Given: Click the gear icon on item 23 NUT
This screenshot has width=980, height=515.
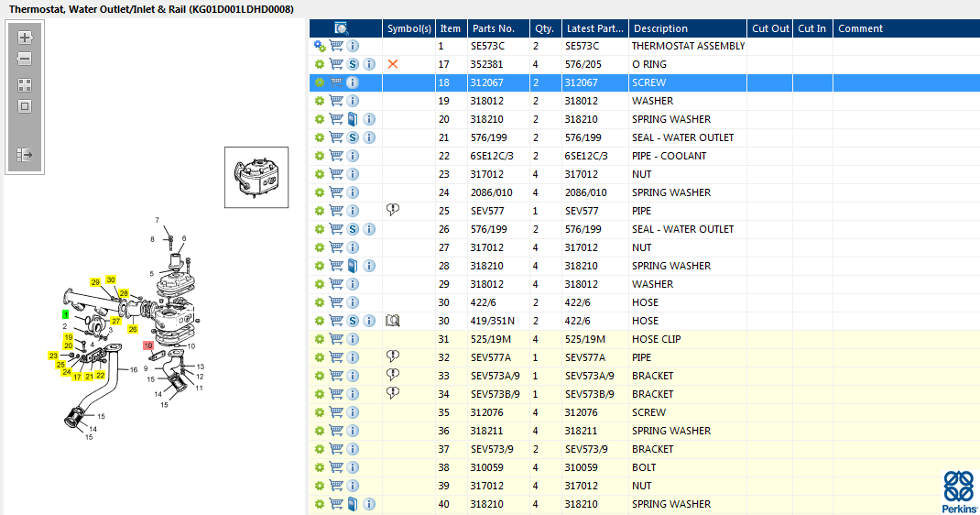Looking at the screenshot, I should tap(320, 174).
